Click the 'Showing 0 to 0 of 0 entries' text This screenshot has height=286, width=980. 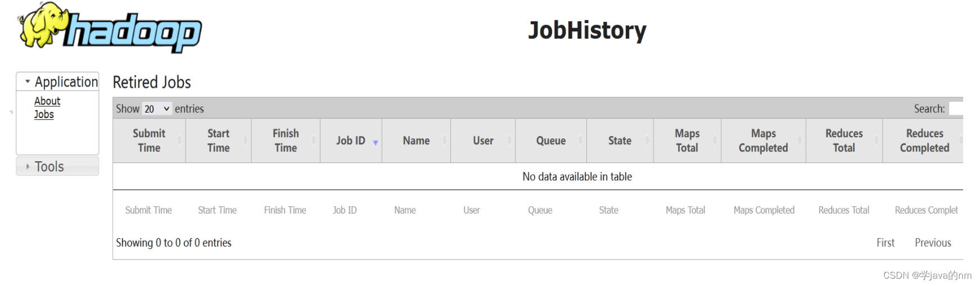tap(174, 243)
